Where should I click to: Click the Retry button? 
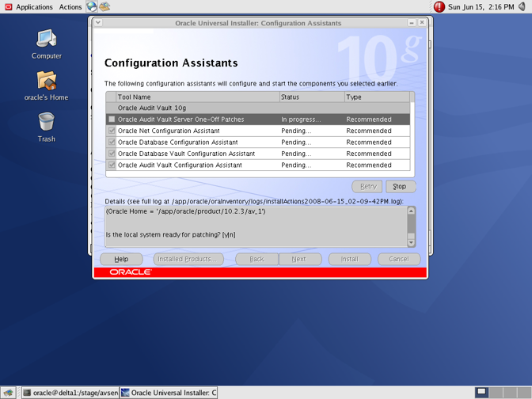(x=367, y=186)
